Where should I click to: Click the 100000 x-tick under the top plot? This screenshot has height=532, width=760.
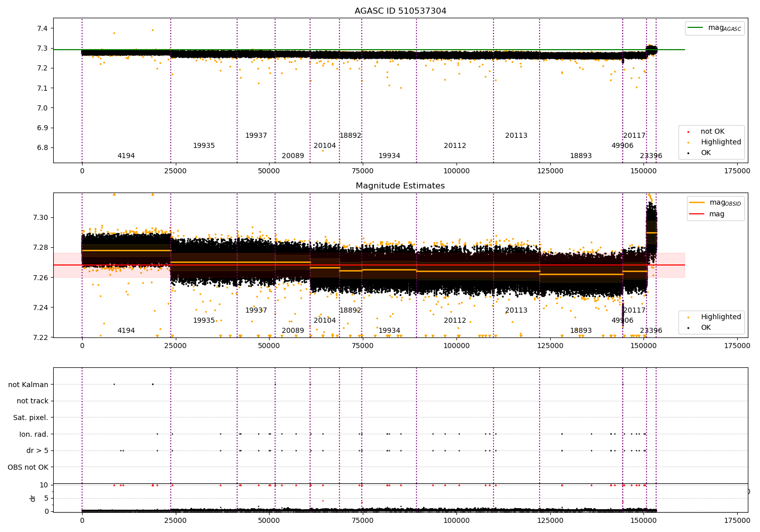tap(457, 171)
